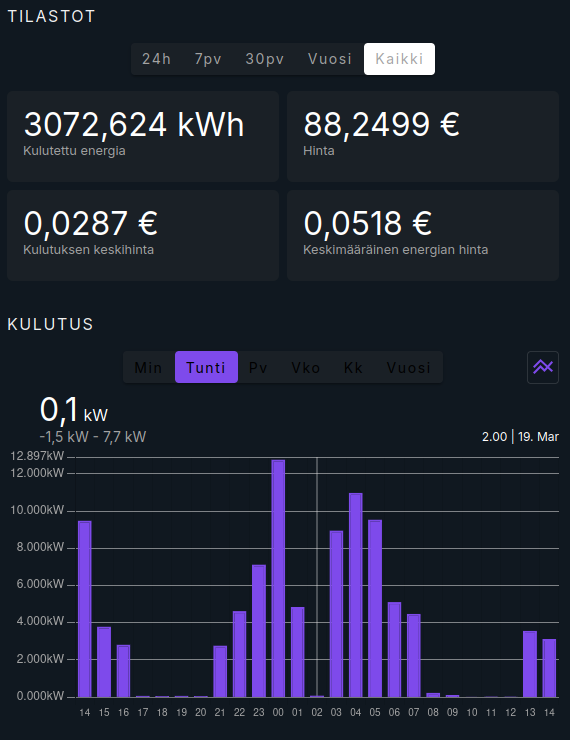570x740 pixels.
Task: Open the Kulutettu energia card
Action: pyautogui.click(x=143, y=136)
